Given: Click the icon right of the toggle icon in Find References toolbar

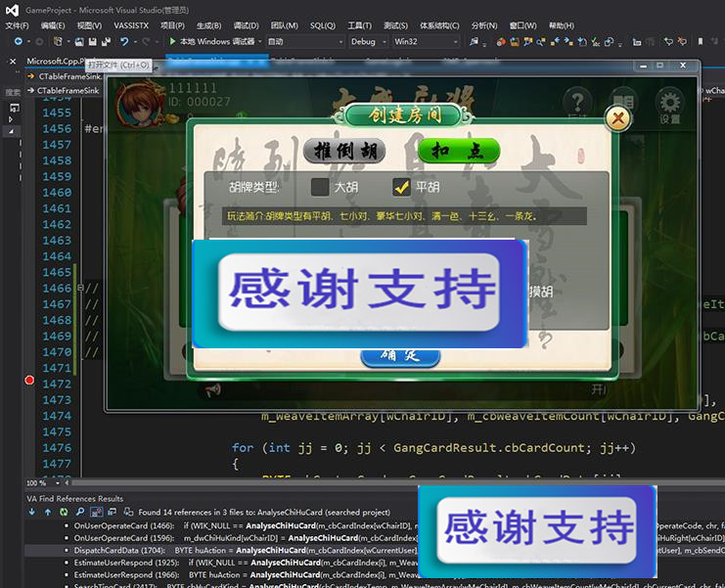Looking at the screenshot, I should (x=113, y=512).
